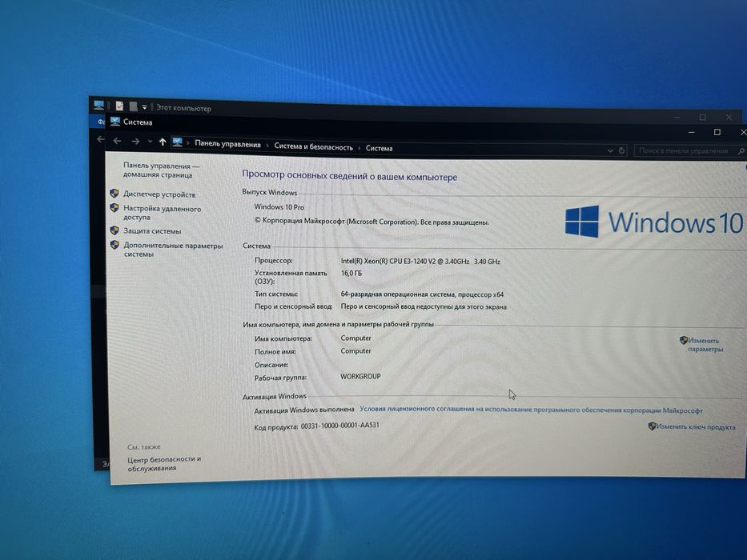Click Изменить параметры link
Image resolution: width=747 pixels, height=560 pixels.
(x=705, y=345)
